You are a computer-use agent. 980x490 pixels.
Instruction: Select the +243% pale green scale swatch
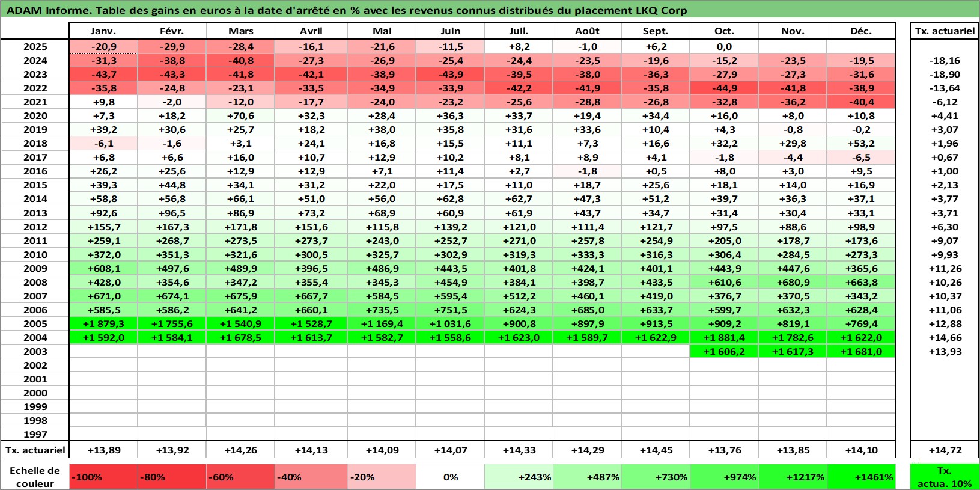[x=519, y=477]
